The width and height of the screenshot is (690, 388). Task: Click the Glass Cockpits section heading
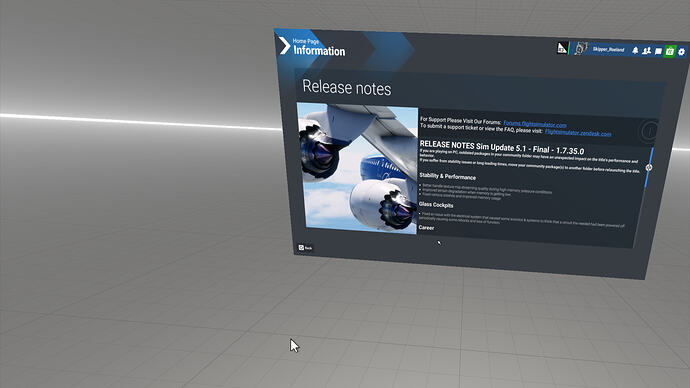(x=436, y=205)
